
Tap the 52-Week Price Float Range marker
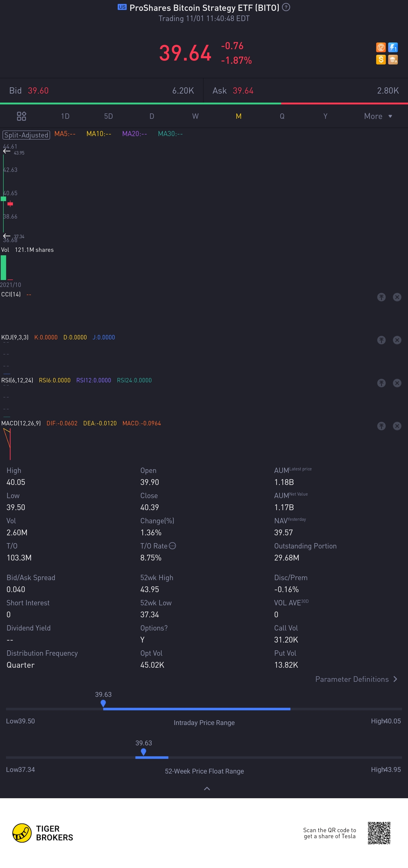143,752
